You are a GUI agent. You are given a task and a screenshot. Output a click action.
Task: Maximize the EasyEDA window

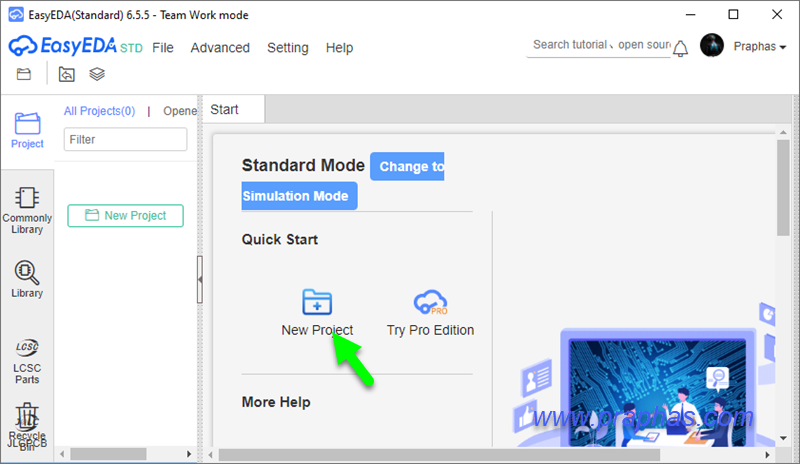click(x=733, y=14)
